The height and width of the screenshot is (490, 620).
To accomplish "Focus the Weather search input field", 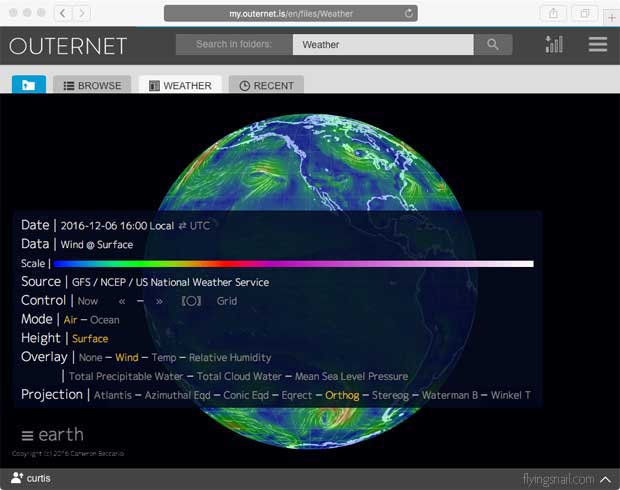I will 383,44.
